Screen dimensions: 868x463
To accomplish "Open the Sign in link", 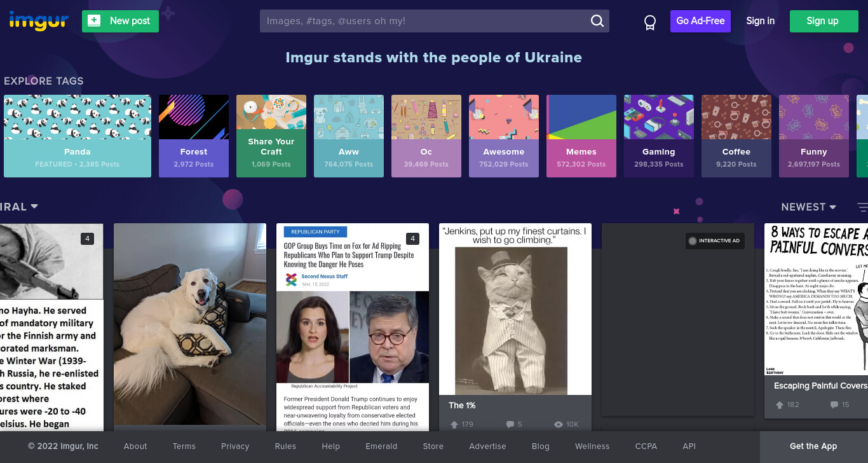I will point(761,21).
